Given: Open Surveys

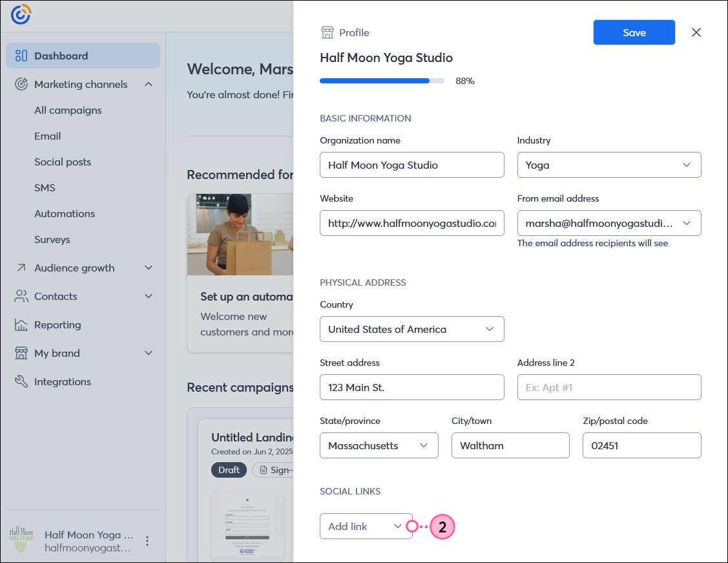Looking at the screenshot, I should pyautogui.click(x=52, y=240).
